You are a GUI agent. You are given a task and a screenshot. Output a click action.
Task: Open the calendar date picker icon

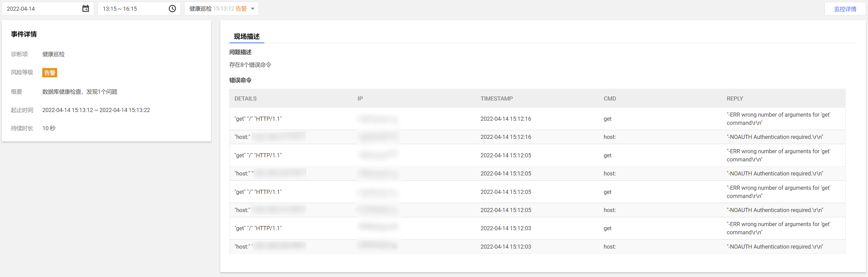86,9
